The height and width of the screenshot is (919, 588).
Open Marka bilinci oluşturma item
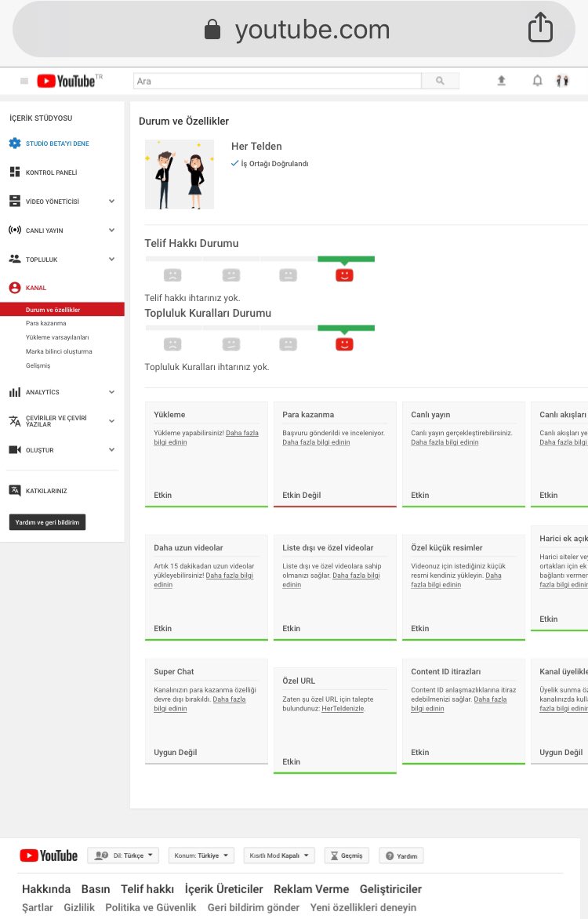tap(59, 351)
